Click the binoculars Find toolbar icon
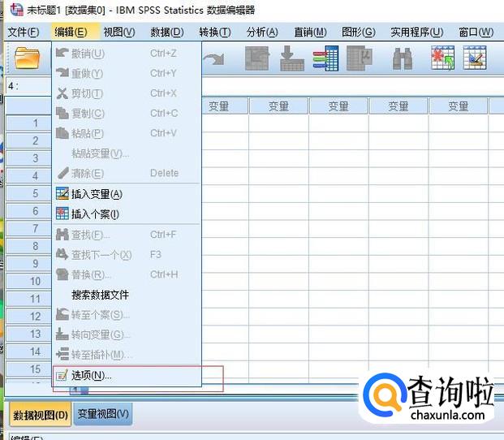This screenshot has width=504, height=440. [x=403, y=58]
